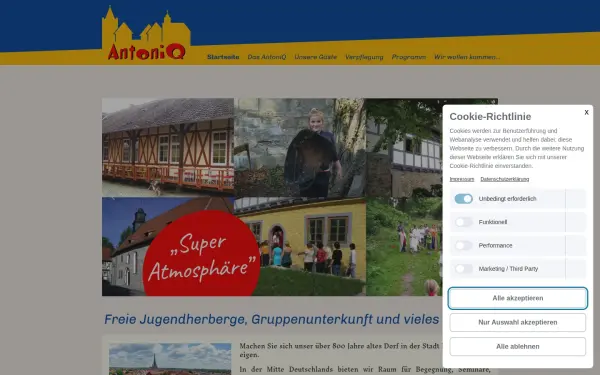Click the Alle akzeptieren button
The width and height of the screenshot is (600, 375).
point(518,298)
